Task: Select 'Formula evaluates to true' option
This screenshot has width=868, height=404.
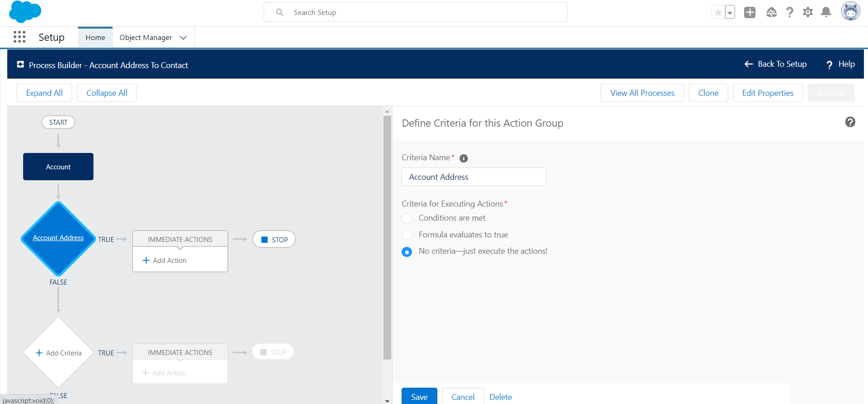Action: tap(407, 235)
